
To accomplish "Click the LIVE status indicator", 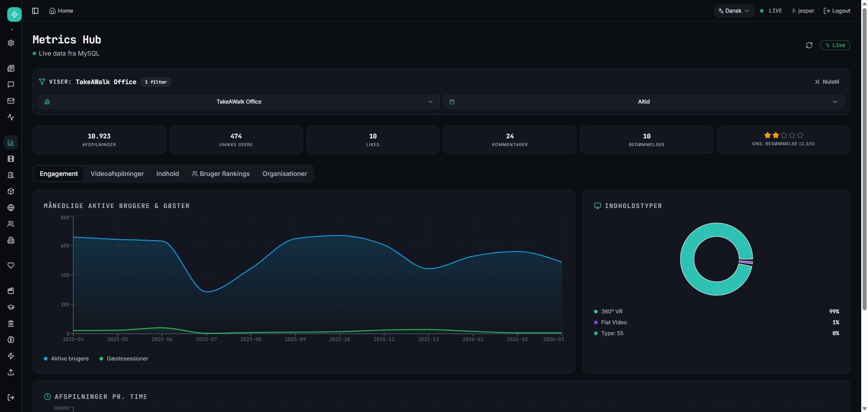I will [771, 11].
